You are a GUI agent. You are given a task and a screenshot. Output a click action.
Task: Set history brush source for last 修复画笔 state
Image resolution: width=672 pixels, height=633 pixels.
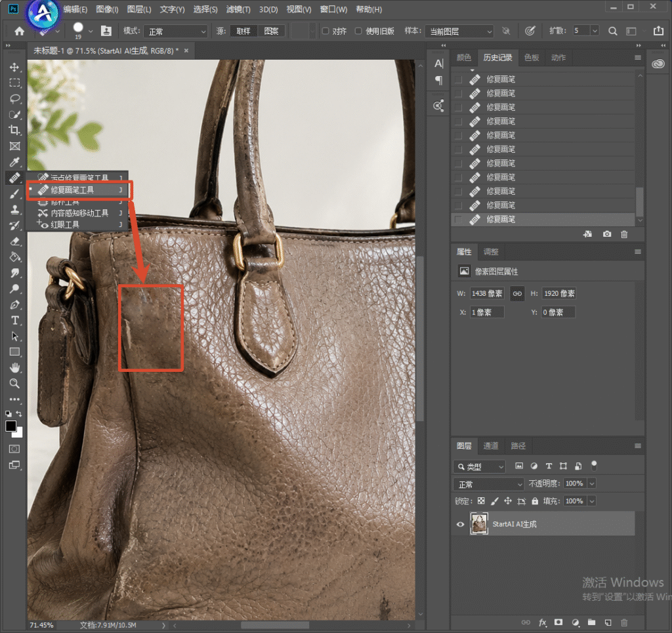[x=458, y=219]
